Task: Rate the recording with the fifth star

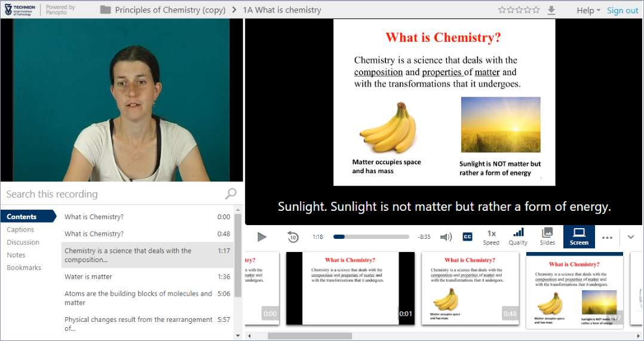Action: pos(536,10)
